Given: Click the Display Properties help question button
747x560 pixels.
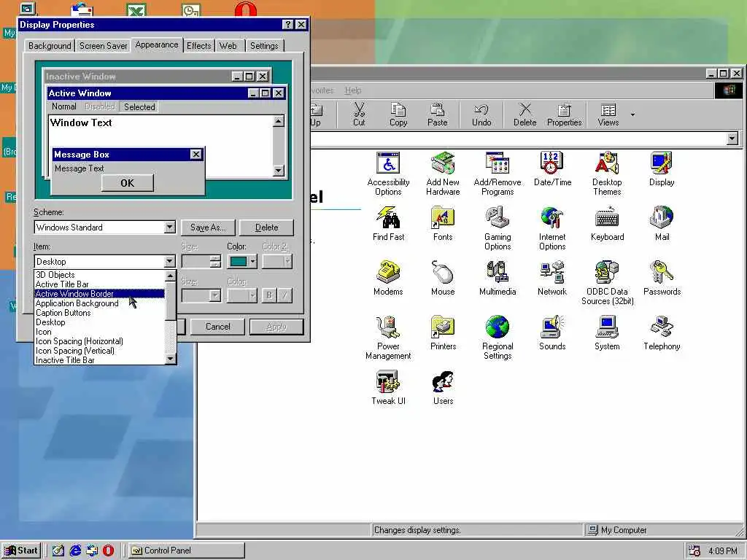Looking at the screenshot, I should [287, 25].
